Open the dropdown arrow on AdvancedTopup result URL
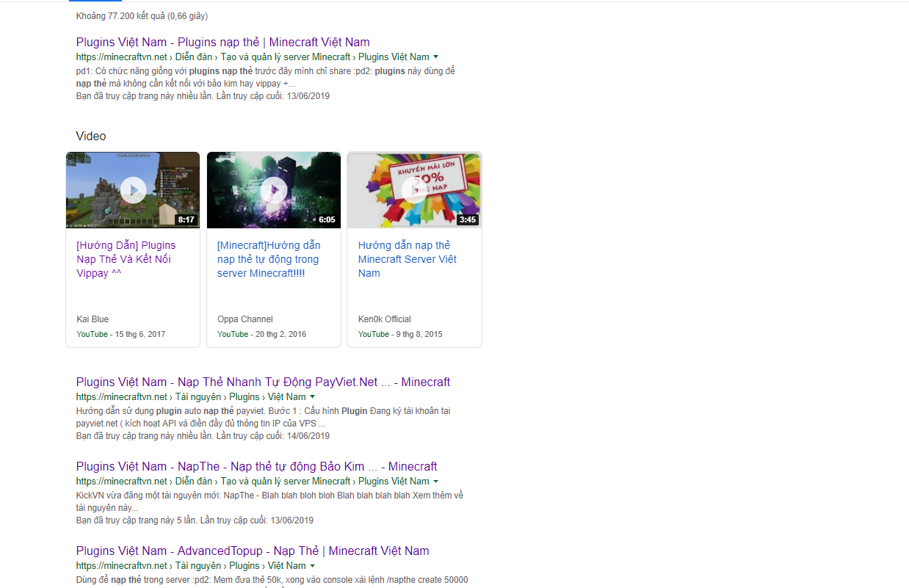The width and height of the screenshot is (909, 588). tap(313, 566)
